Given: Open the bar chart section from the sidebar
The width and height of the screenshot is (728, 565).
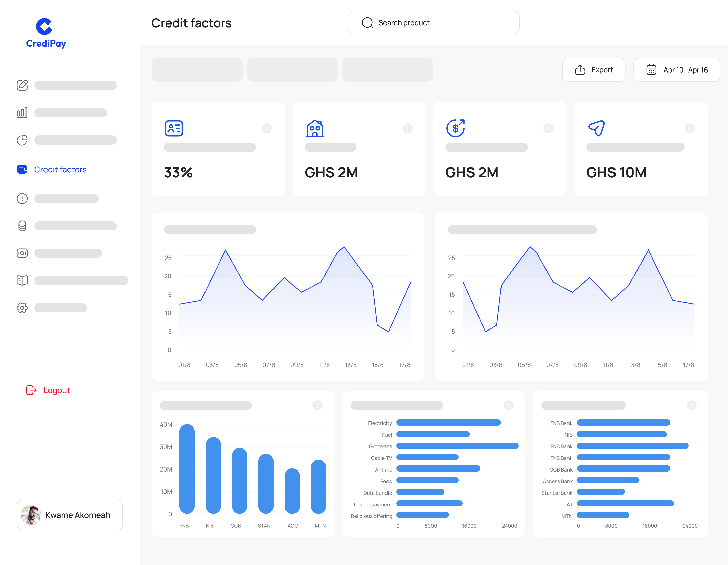Looking at the screenshot, I should pos(22,113).
